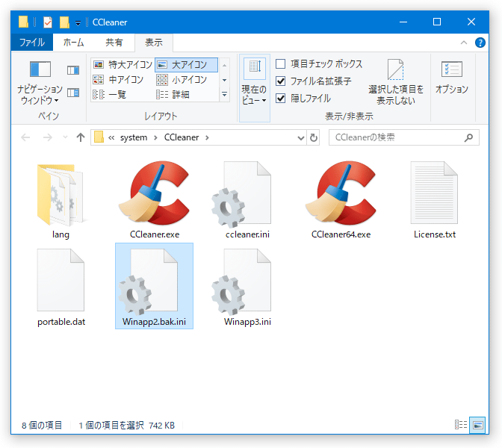Viewport: 502px width, 448px height.
Task: Click New folder icon in title bar
Action: coord(64,22)
